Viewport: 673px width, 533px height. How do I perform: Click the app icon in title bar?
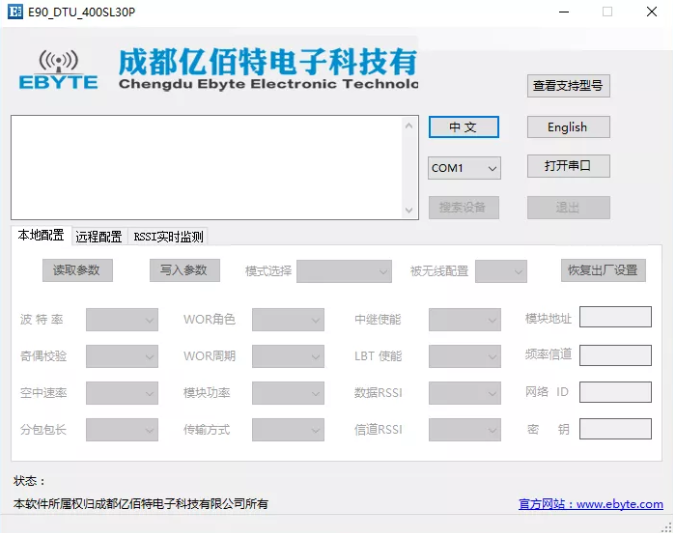coord(15,12)
